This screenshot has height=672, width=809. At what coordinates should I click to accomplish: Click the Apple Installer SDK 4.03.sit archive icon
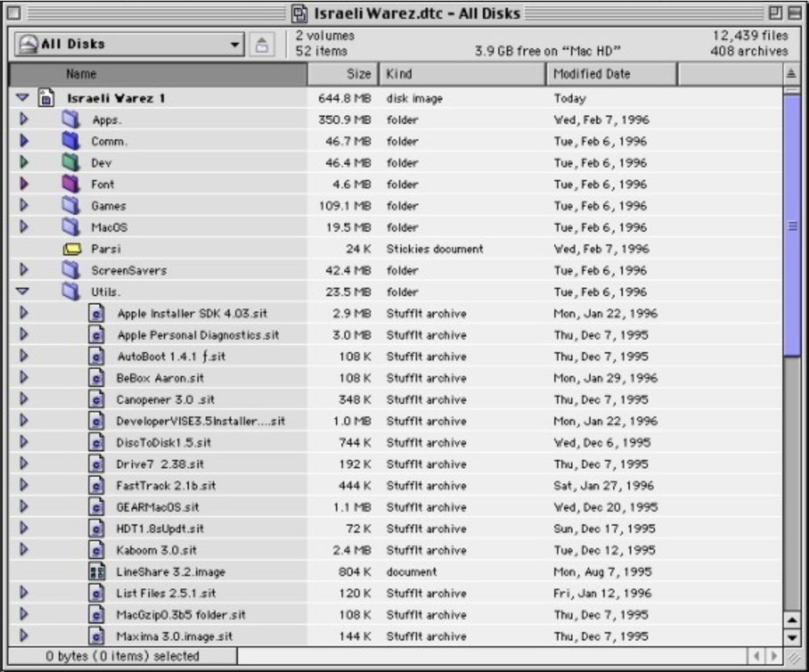97,314
